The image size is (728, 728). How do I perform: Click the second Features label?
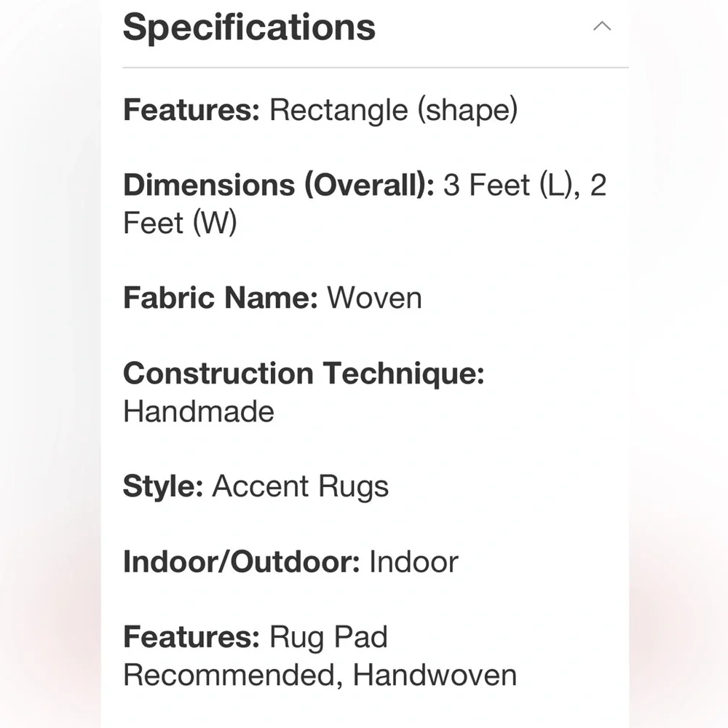(x=191, y=636)
